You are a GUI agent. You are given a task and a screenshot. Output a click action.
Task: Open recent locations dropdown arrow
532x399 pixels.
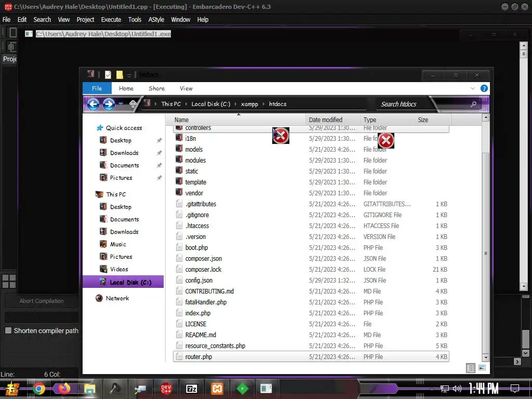(x=121, y=104)
